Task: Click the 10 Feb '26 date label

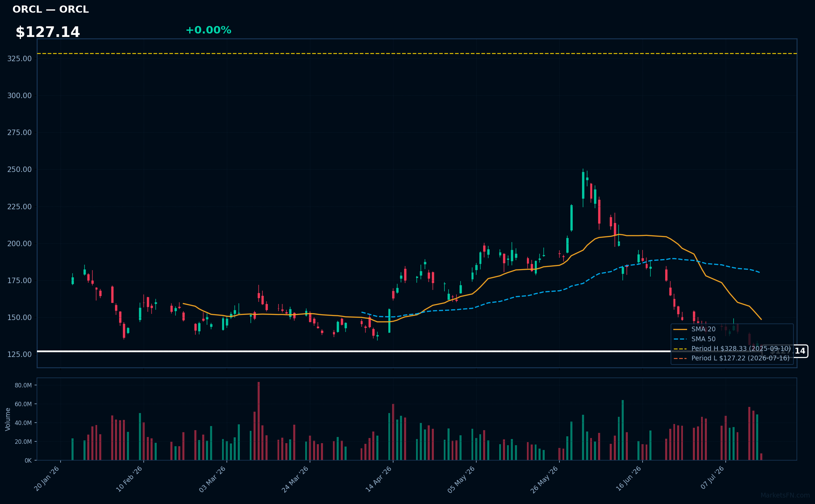Action: click(x=129, y=479)
